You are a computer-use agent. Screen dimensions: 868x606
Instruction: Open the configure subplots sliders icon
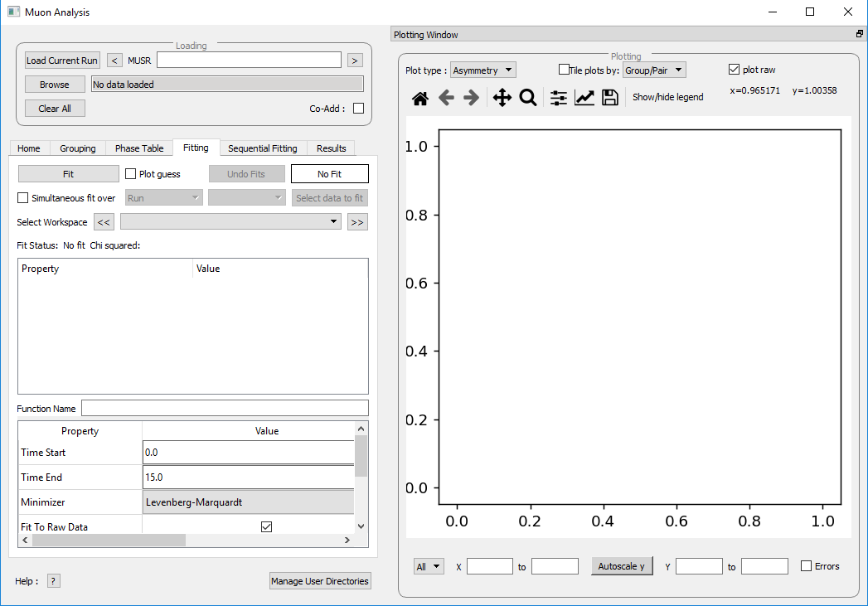pos(559,98)
